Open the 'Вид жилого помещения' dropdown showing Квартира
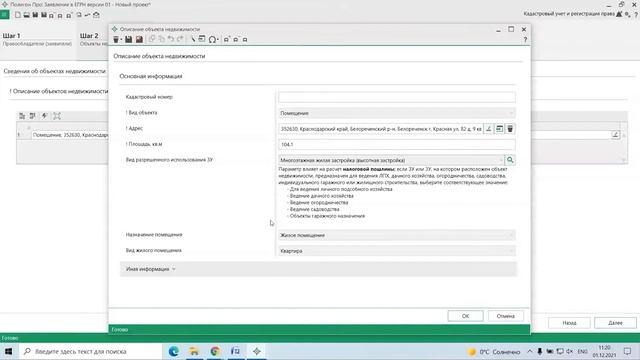Image resolution: width=640 pixels, height=360 pixels. tap(396, 251)
